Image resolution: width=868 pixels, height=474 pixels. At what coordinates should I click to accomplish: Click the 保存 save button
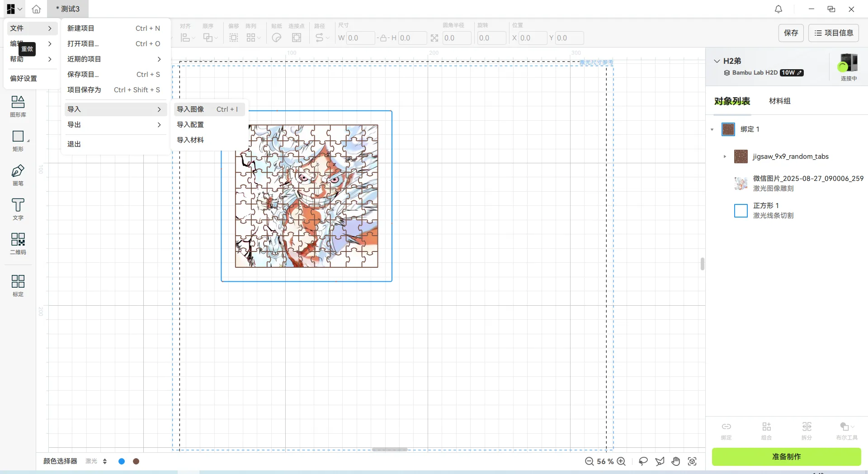(x=791, y=33)
